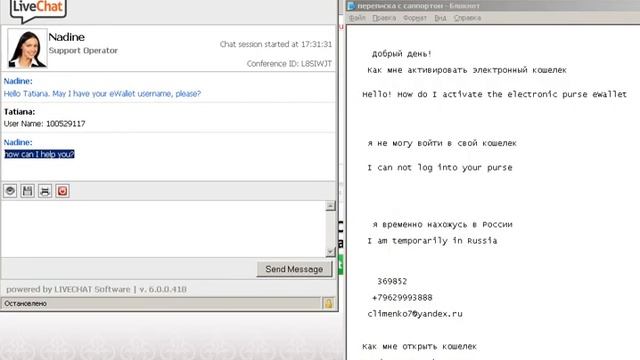Open the Формат menu in Notepad
The image size is (640, 360).
tap(415, 18)
